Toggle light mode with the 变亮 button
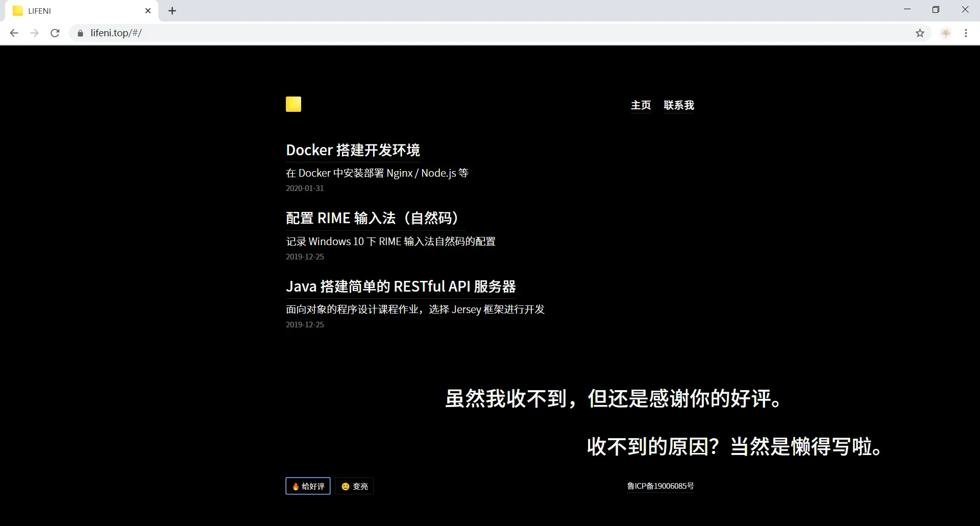Screen dimensions: 980x526 pyautogui.click(x=355, y=486)
